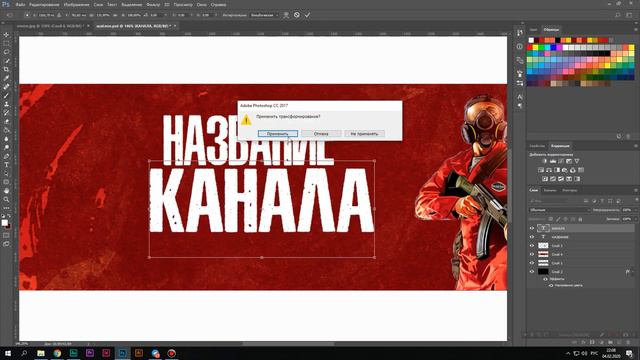Hide the Слой 2 layer
This screenshot has width=640, height=360.
532,271
